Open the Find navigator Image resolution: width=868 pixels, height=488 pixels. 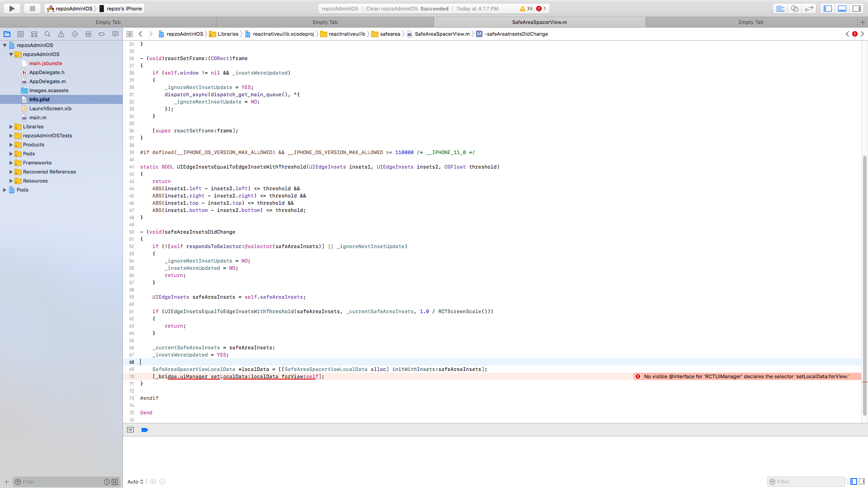47,34
